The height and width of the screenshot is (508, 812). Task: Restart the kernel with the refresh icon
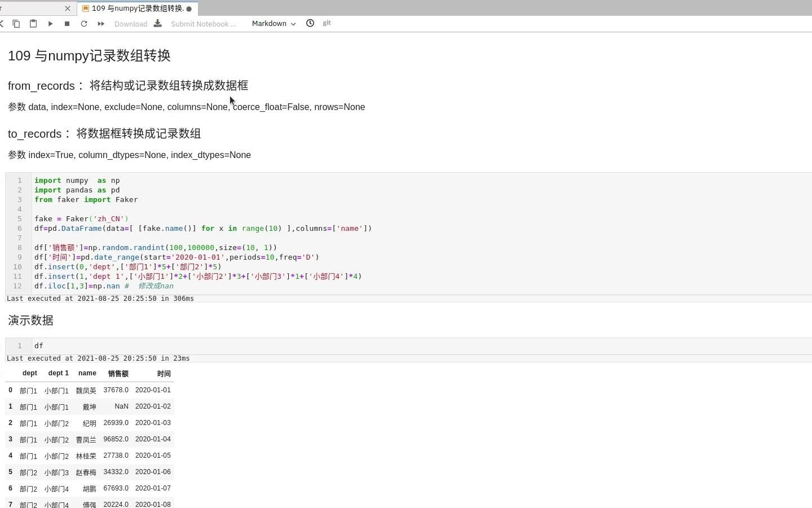tap(83, 23)
